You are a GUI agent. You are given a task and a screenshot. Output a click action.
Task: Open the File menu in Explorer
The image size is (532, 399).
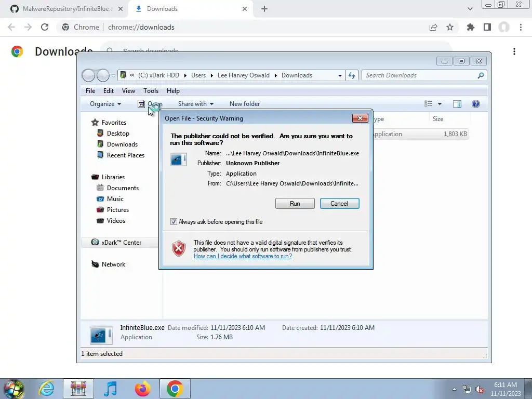click(90, 91)
